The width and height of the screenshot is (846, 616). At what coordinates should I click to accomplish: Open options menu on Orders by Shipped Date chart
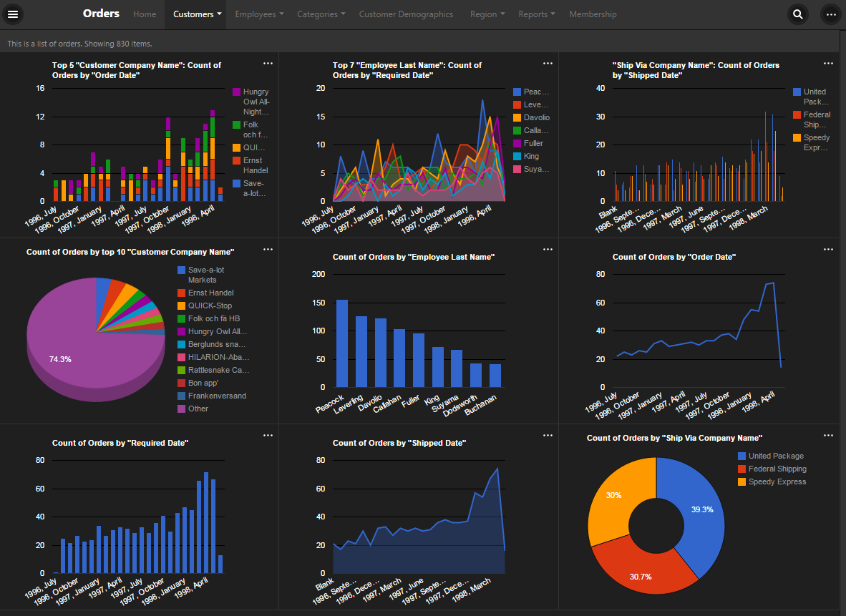point(548,435)
